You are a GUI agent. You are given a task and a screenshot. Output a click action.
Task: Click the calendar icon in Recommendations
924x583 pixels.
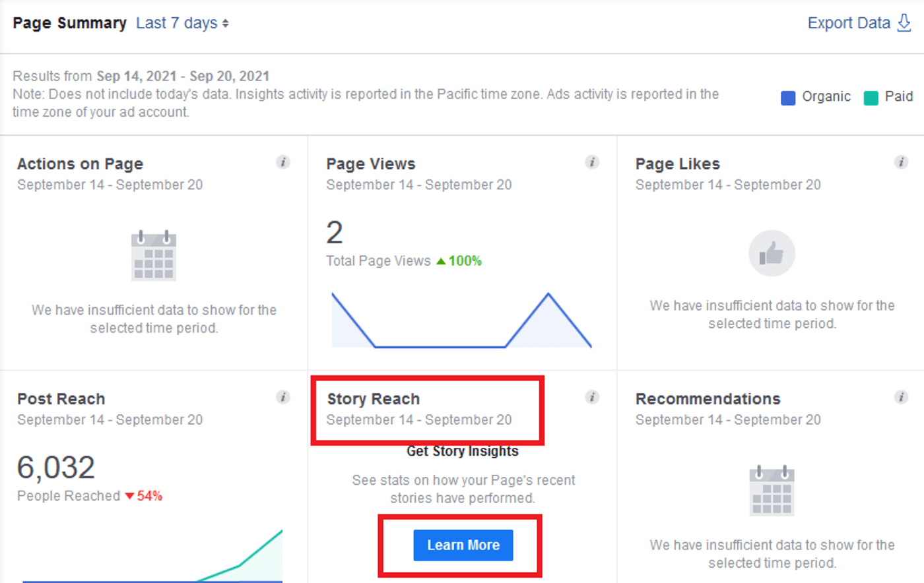(x=772, y=491)
